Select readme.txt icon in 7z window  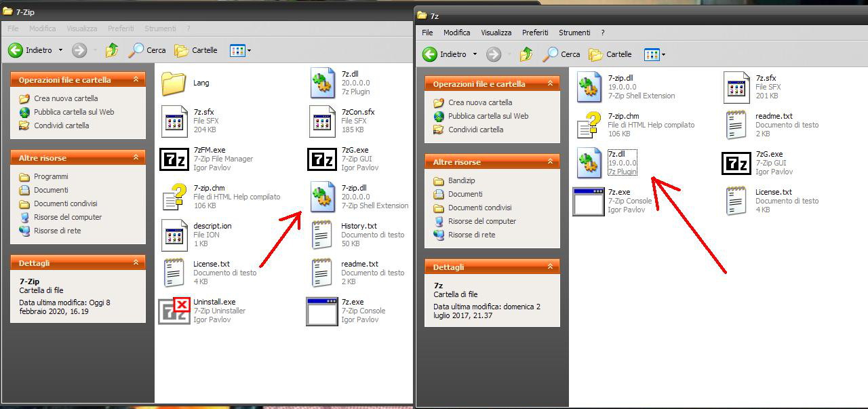736,125
